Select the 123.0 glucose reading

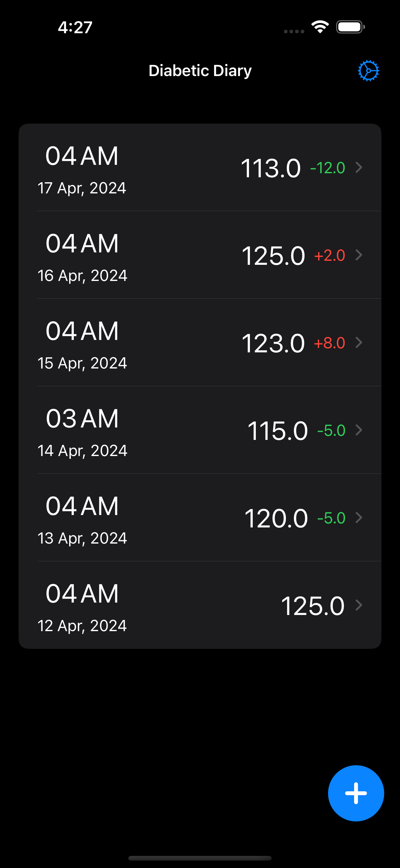click(x=273, y=343)
